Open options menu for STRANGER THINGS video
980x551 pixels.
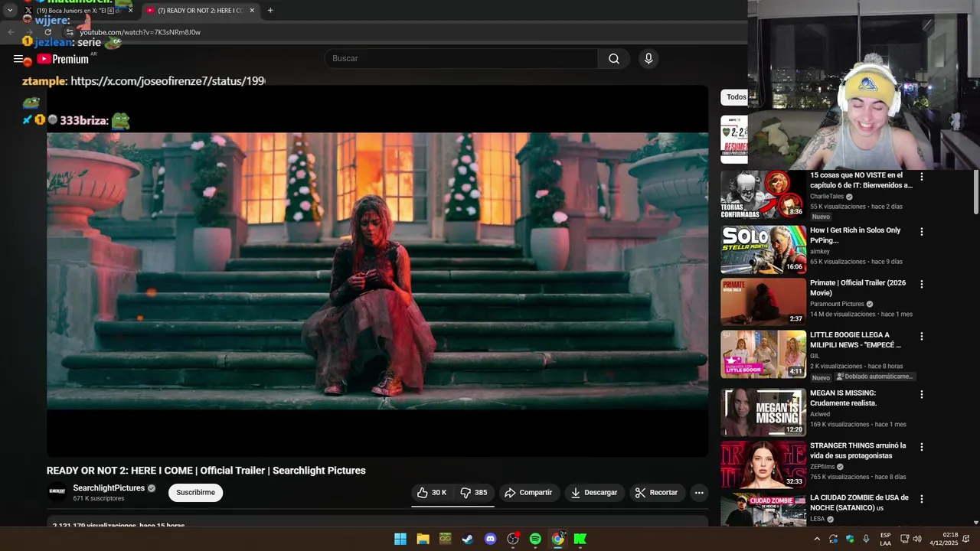coord(922,447)
